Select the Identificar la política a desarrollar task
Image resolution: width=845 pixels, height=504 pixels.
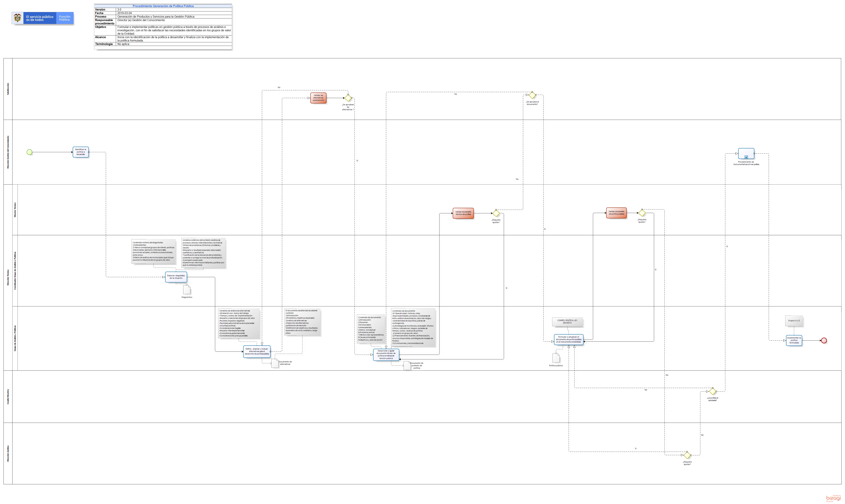pos(81,152)
